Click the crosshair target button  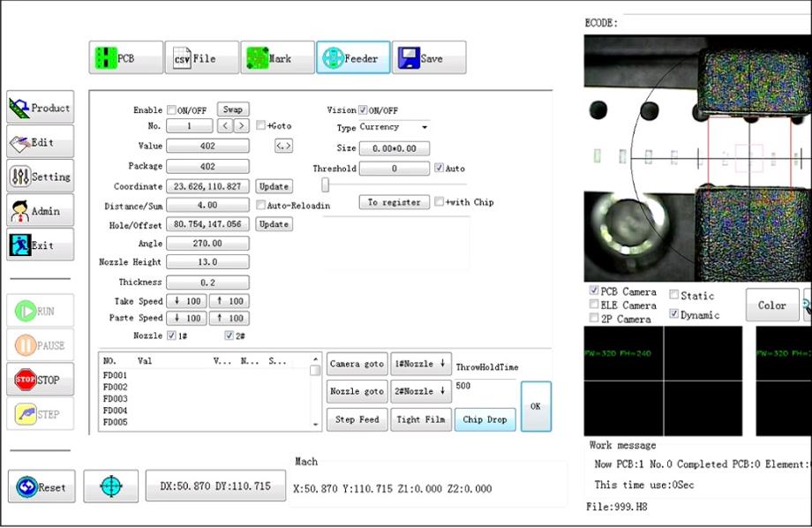pyautogui.click(x=110, y=487)
